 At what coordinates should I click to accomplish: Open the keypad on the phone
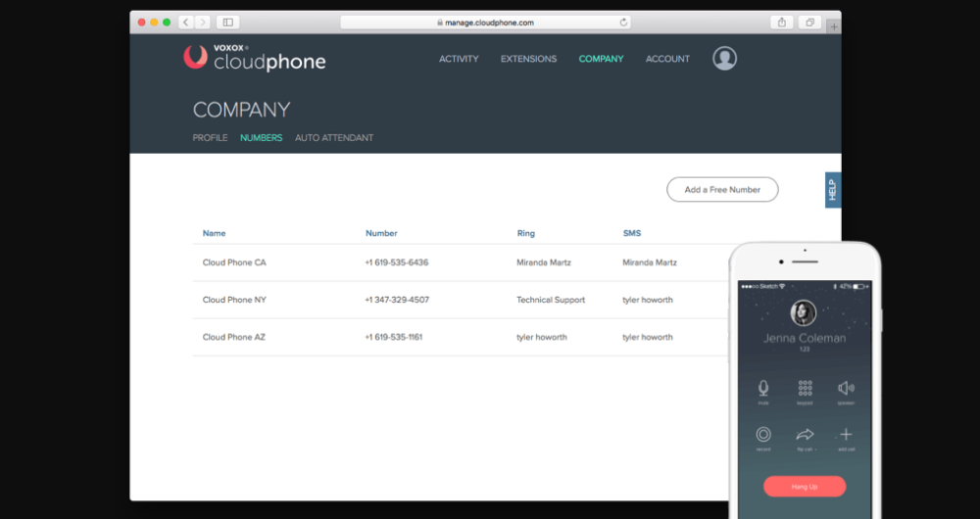click(x=805, y=389)
